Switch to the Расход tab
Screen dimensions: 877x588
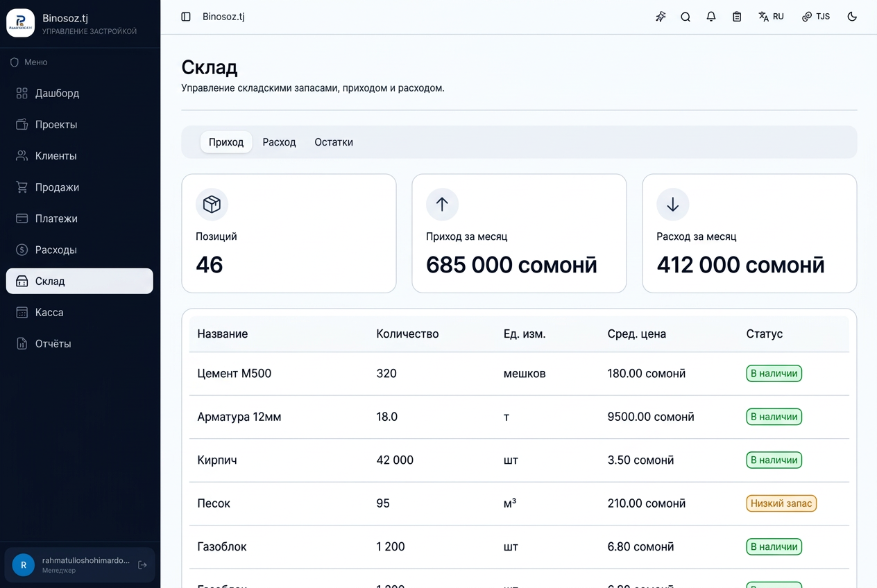(x=279, y=142)
